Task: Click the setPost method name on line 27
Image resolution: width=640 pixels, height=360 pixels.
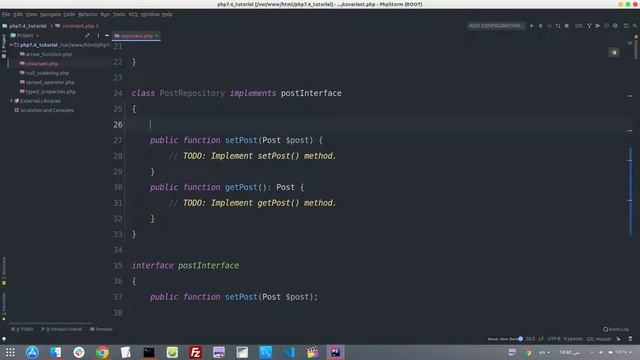Action: tap(241, 140)
